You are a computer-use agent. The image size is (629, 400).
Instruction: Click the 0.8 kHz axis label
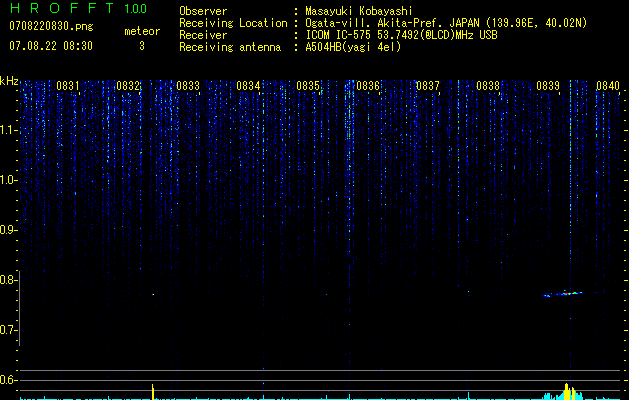8,280
